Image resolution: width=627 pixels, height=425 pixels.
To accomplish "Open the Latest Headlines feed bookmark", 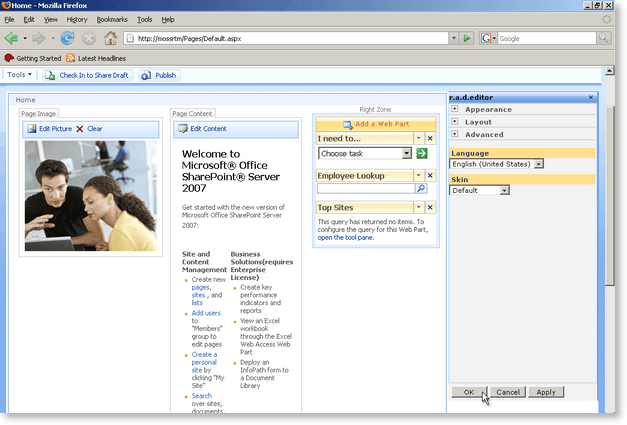I will [x=96, y=58].
